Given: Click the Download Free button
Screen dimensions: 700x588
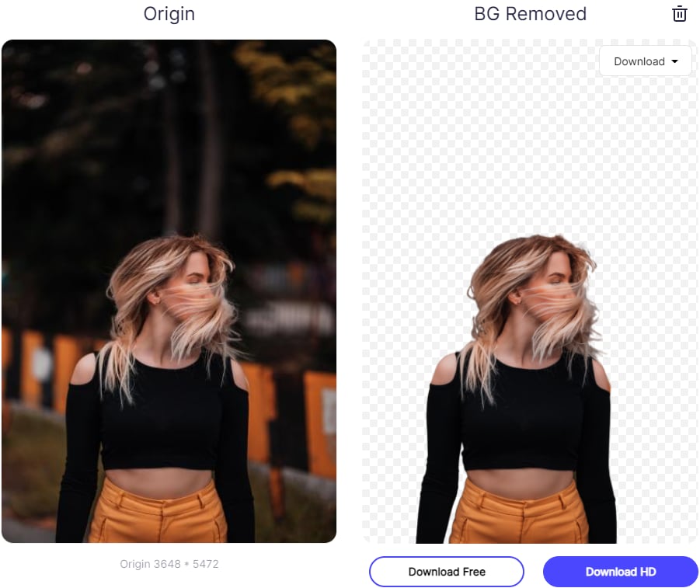Looking at the screenshot, I should coord(447,572).
